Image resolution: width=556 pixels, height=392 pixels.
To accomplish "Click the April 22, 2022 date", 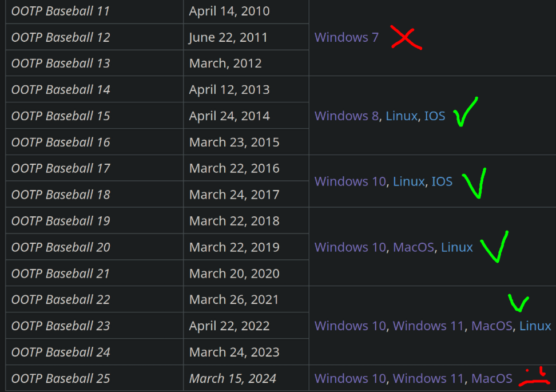I will [x=229, y=326].
